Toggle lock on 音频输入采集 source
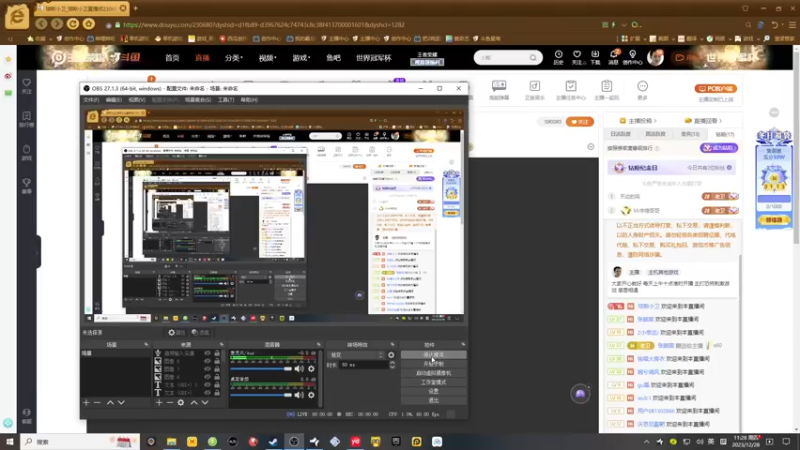The height and width of the screenshot is (450, 800). [x=217, y=353]
